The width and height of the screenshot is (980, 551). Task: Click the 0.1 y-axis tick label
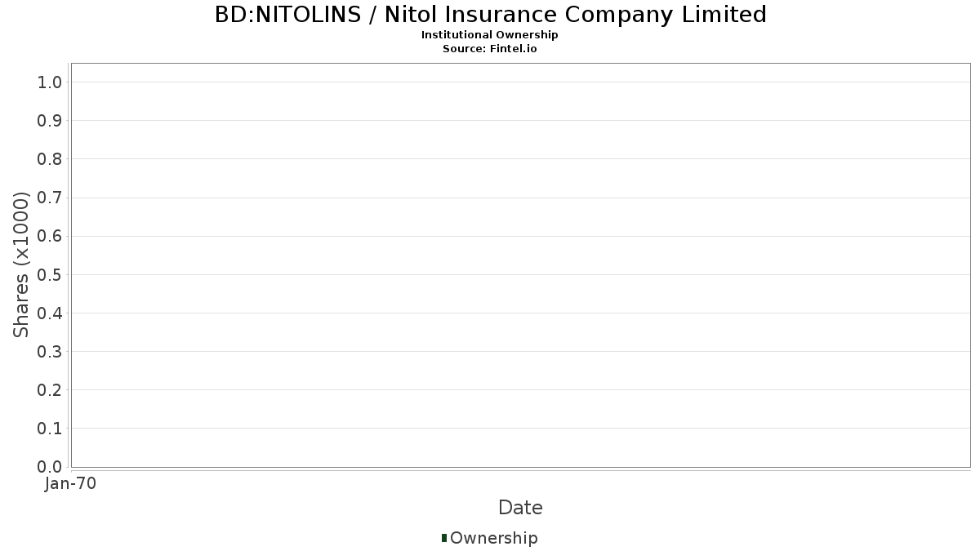[50, 429]
